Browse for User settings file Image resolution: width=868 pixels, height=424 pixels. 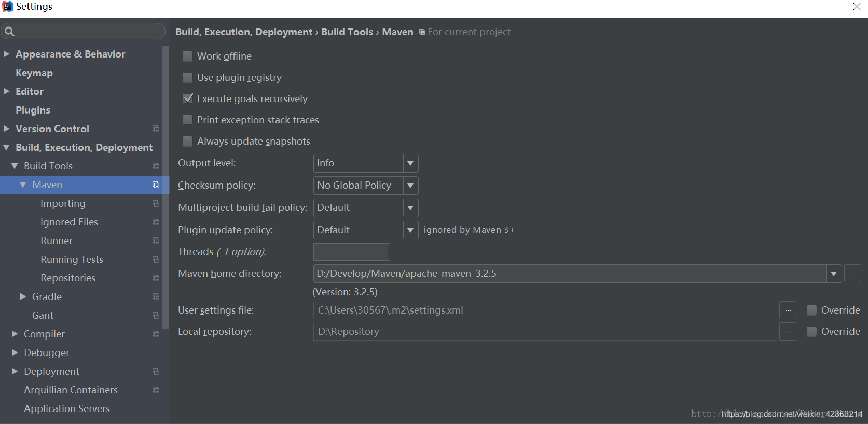(788, 310)
